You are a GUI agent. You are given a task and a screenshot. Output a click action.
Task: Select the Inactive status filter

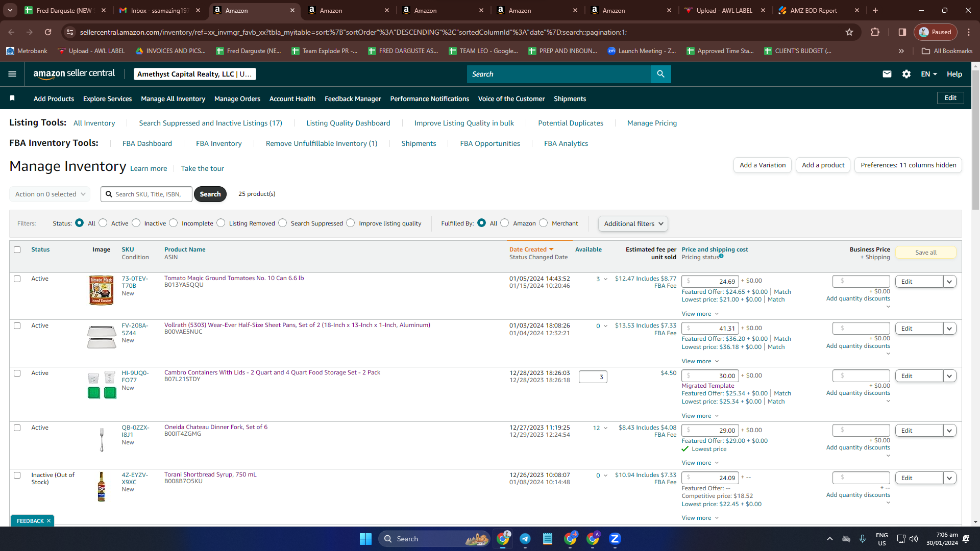[136, 223]
